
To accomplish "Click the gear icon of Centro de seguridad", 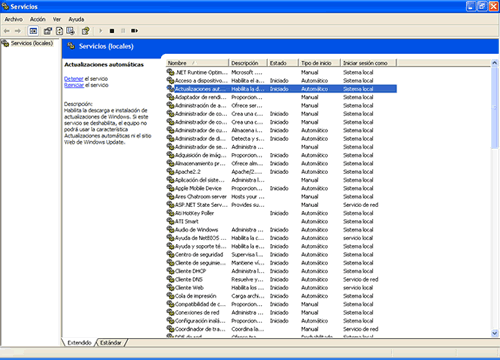I will click(170, 255).
